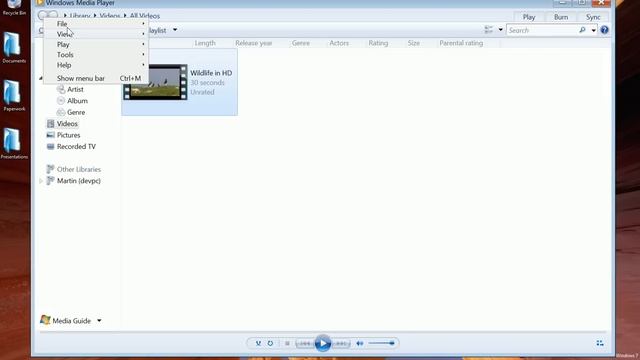Image resolution: width=640 pixels, height=360 pixels.
Task: Select Album in the library tree
Action: click(77, 100)
